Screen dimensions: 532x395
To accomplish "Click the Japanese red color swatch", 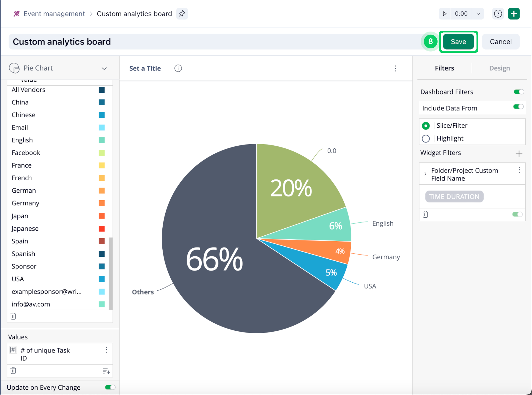I will (x=102, y=229).
